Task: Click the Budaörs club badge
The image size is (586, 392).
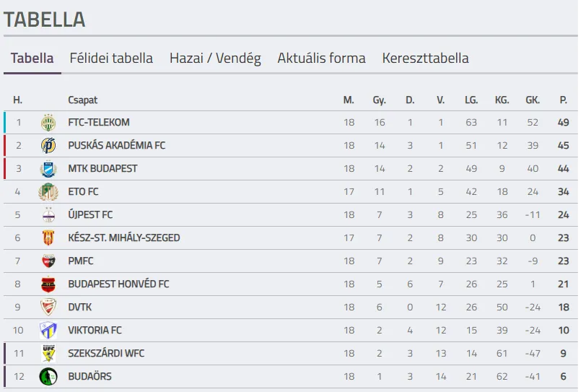Action: (48, 377)
